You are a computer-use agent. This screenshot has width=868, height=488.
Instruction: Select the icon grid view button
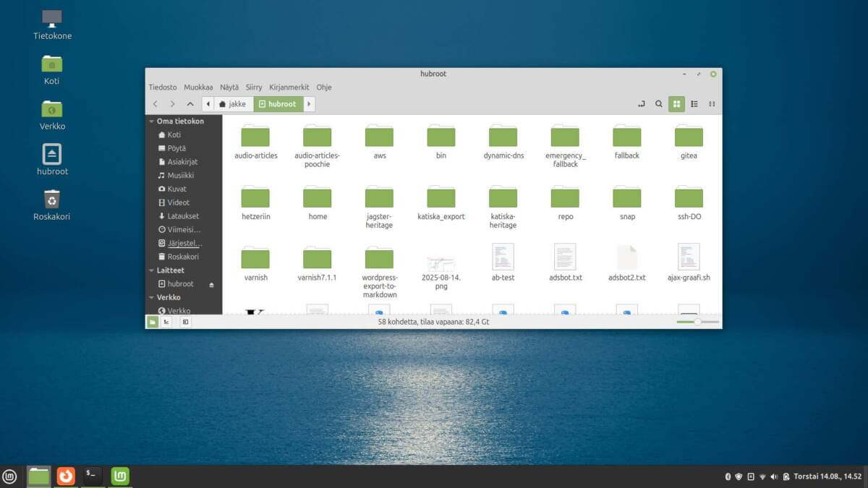pyautogui.click(x=676, y=103)
